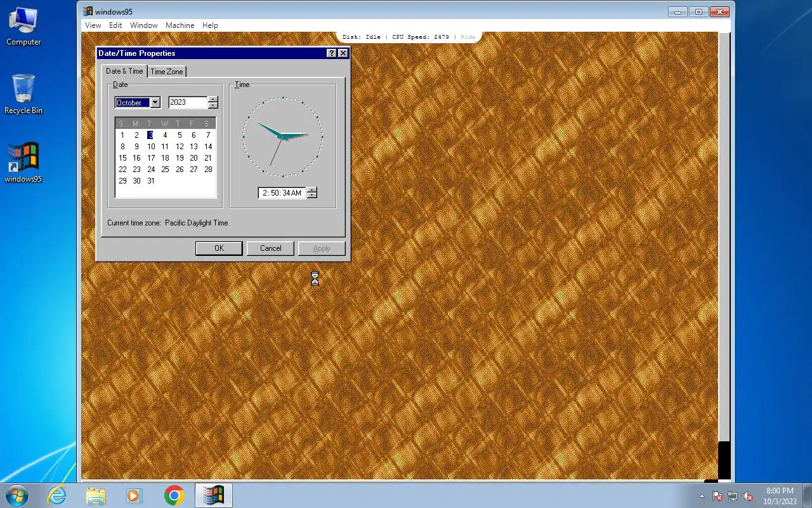Select day 20 in the calendar
Viewport: 812px width, 508px height.
point(193,158)
